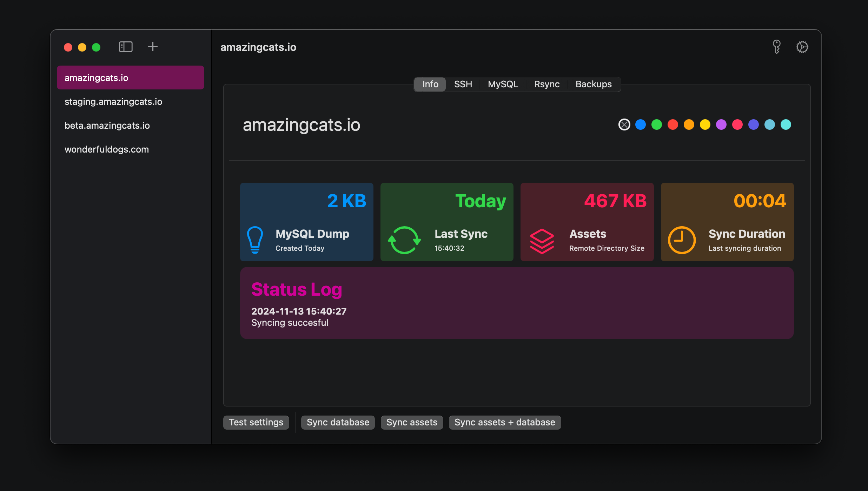The height and width of the screenshot is (491, 868).
Task: Click the amazingcats.io window title text
Action: (258, 47)
